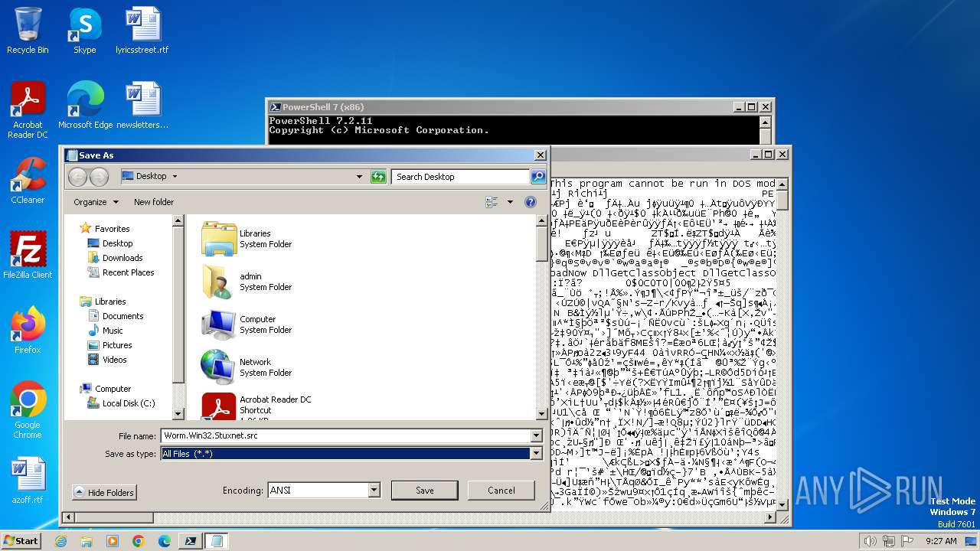Open Windows Media Player taskbar icon

(113, 541)
